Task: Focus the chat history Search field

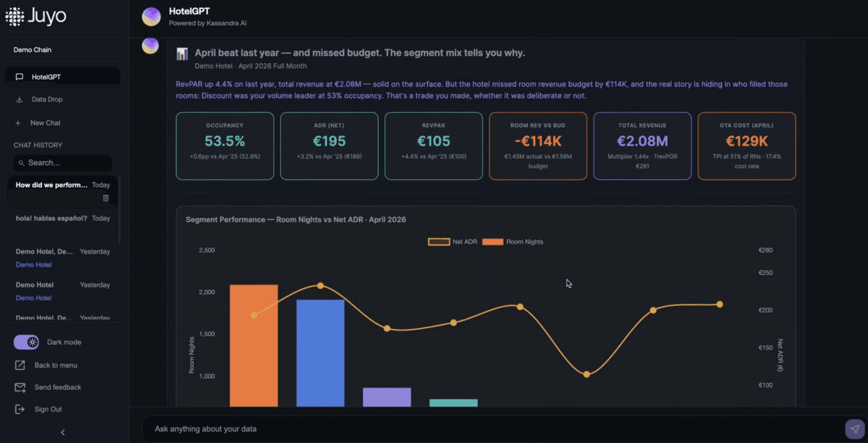Action: [63, 163]
